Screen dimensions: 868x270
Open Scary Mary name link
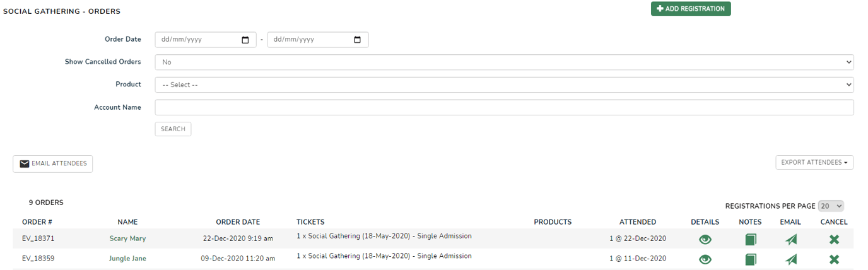[x=127, y=239]
